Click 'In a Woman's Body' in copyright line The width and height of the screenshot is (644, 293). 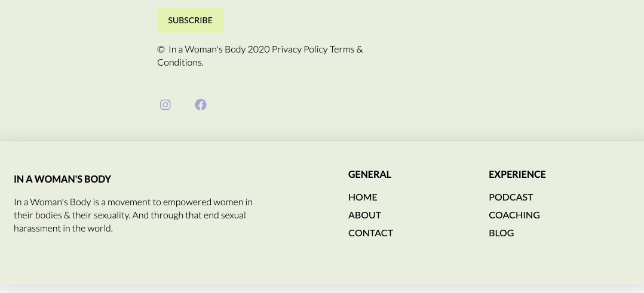(207, 50)
